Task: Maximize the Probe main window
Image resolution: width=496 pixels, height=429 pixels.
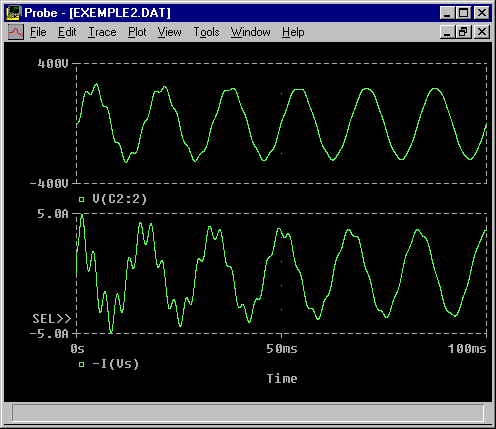Action: tap(464, 13)
